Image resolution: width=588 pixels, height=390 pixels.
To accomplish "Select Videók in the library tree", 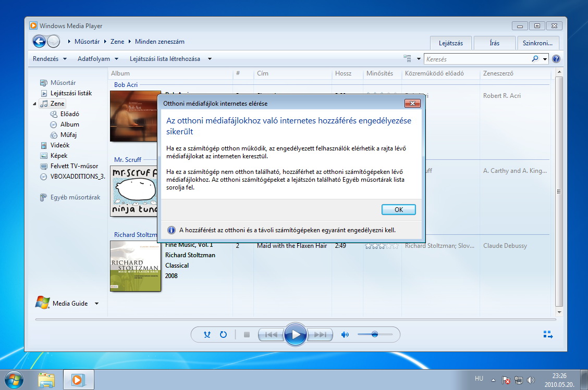I will pyautogui.click(x=60, y=145).
